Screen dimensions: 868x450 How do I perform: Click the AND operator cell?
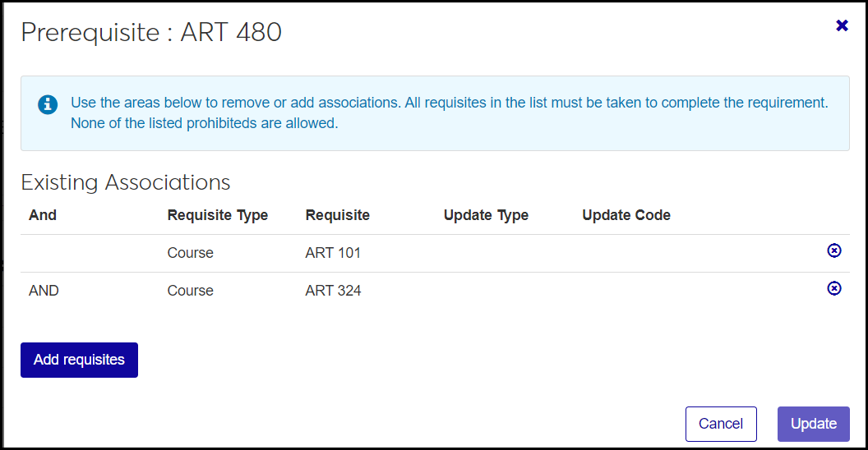point(44,291)
